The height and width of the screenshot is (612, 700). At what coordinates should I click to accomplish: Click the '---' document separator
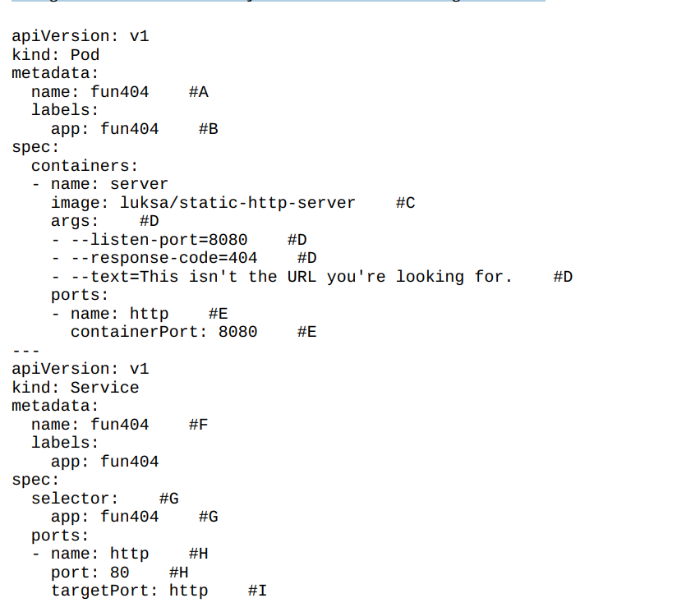pyautogui.click(x=26, y=351)
